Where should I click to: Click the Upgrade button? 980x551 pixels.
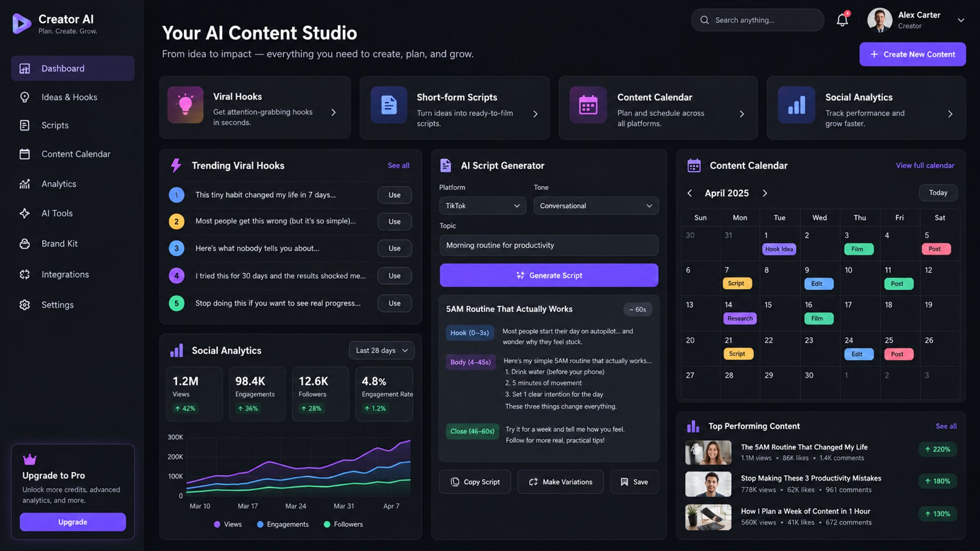(73, 522)
